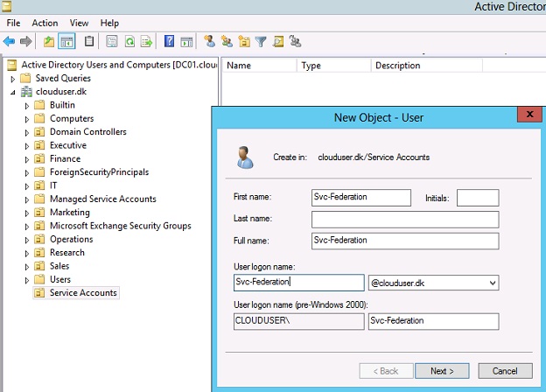Expand the Computers container
The height and width of the screenshot is (392, 546).
coord(27,119)
